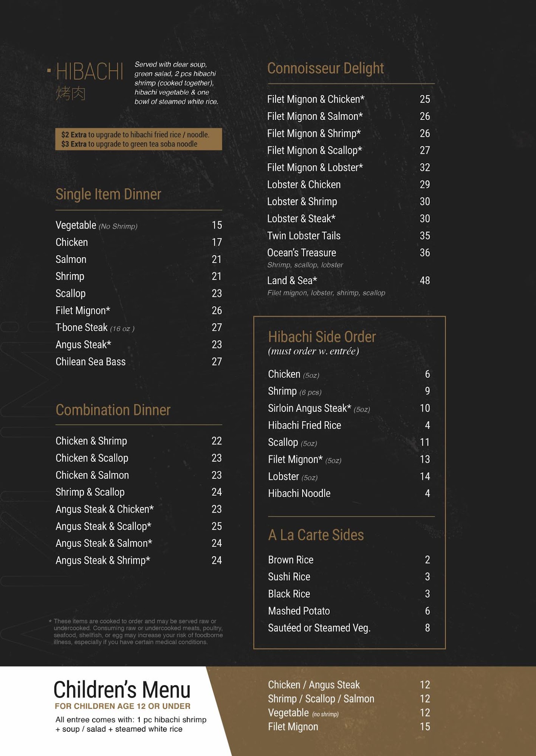Click the Connoisseur Delight heading
The image size is (536, 756).
[x=325, y=68]
